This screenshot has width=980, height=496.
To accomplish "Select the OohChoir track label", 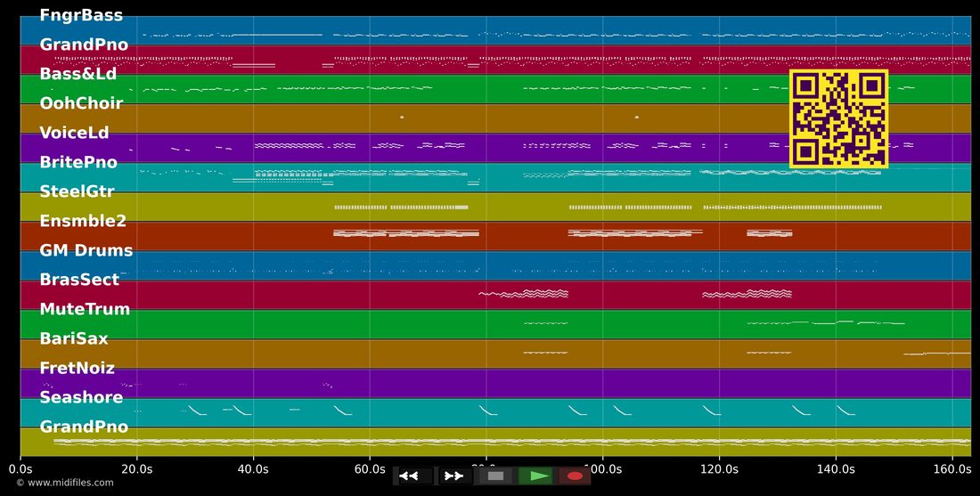I will [x=81, y=103].
